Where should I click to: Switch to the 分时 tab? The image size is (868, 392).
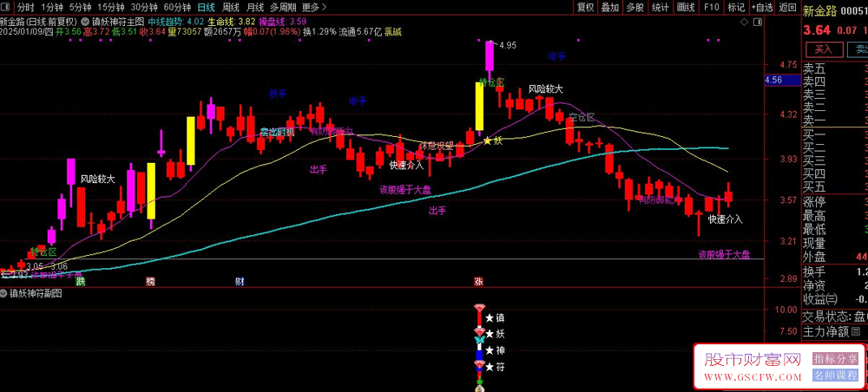pos(25,8)
